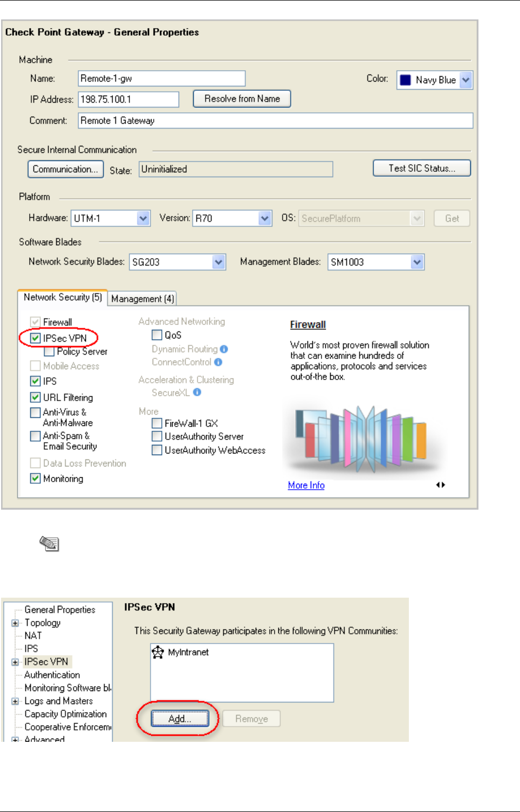Uncheck the Monitoring checkbox
520x812 pixels.
coord(36,478)
